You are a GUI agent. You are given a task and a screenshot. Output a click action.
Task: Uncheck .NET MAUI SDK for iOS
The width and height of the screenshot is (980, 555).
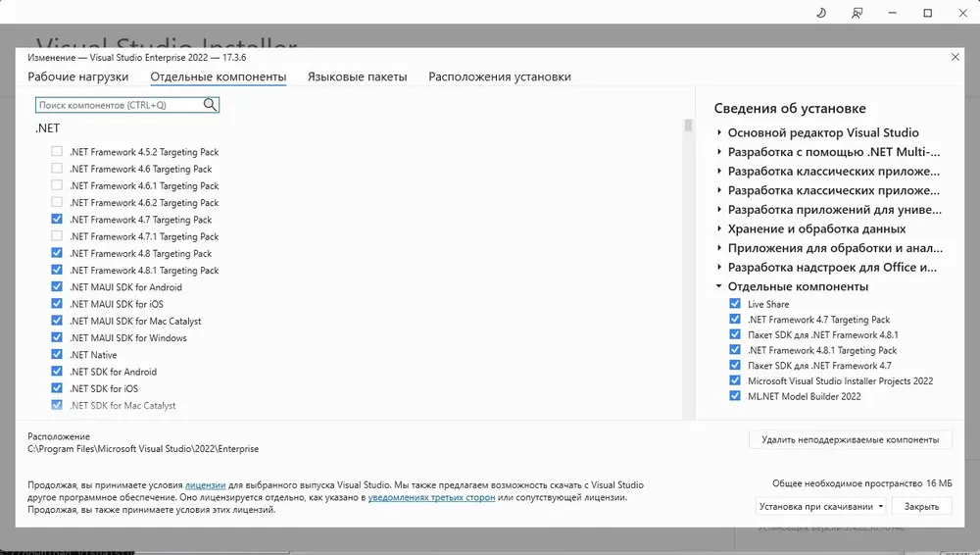click(x=57, y=303)
